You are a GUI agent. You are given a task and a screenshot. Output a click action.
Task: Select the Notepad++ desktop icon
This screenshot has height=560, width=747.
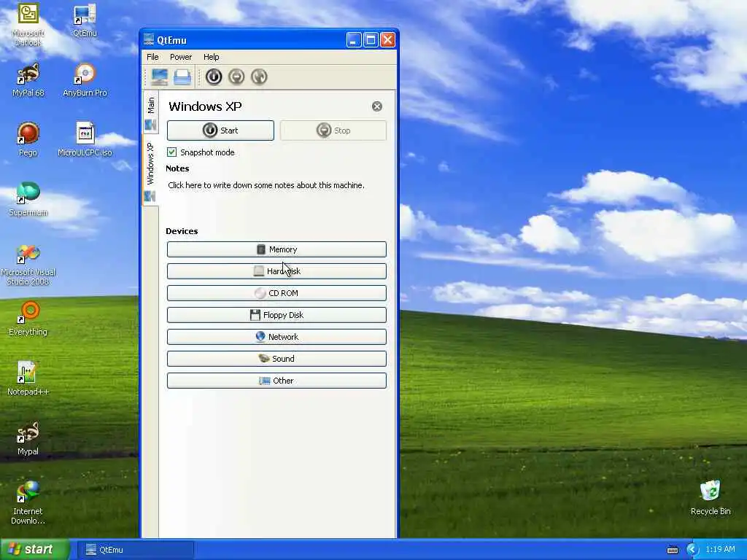click(x=28, y=378)
